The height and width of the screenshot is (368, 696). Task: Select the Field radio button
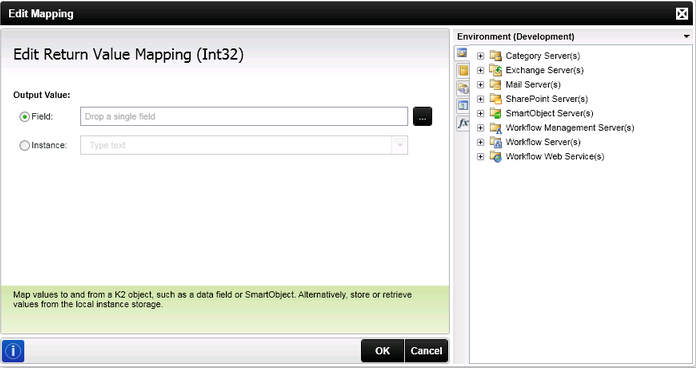click(24, 117)
